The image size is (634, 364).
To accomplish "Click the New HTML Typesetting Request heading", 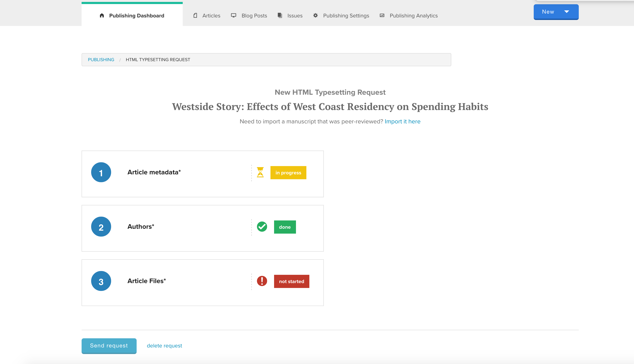I will point(330,92).
